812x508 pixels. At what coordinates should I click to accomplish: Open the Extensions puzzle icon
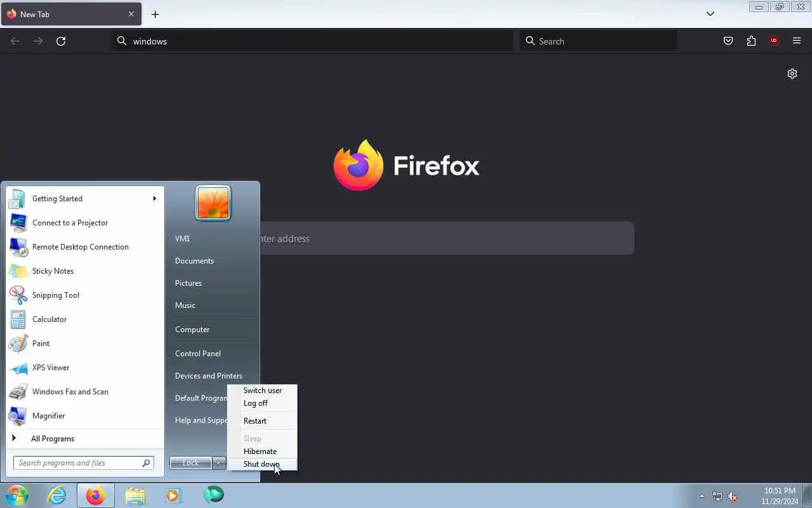tap(751, 41)
